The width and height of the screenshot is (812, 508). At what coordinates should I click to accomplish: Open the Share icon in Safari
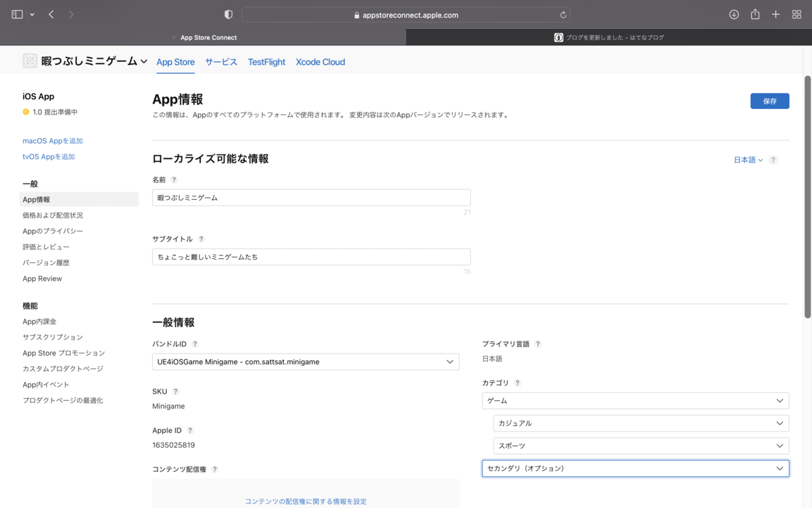[755, 14]
